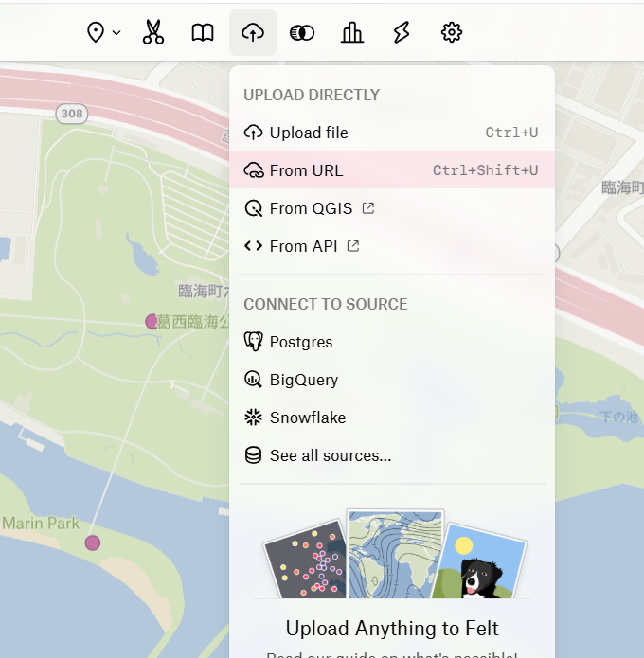
Task: Connect to Snowflake source
Action: pos(392,418)
